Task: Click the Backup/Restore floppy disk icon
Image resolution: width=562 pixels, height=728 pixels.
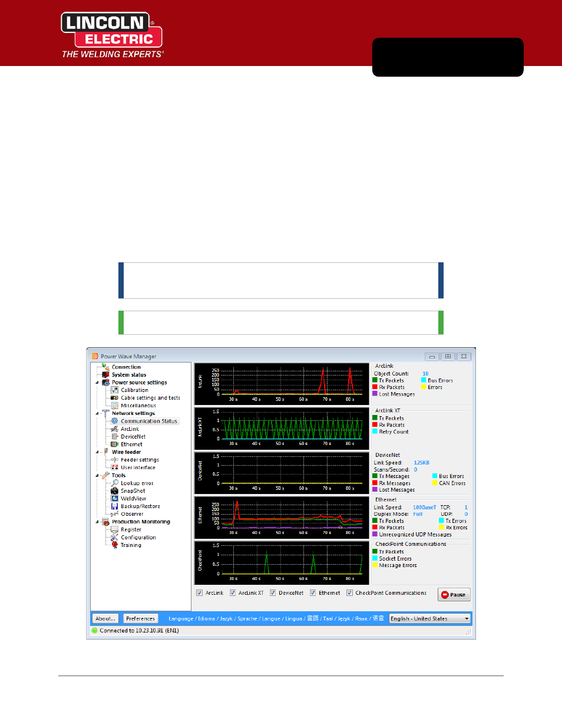Action: (x=115, y=506)
